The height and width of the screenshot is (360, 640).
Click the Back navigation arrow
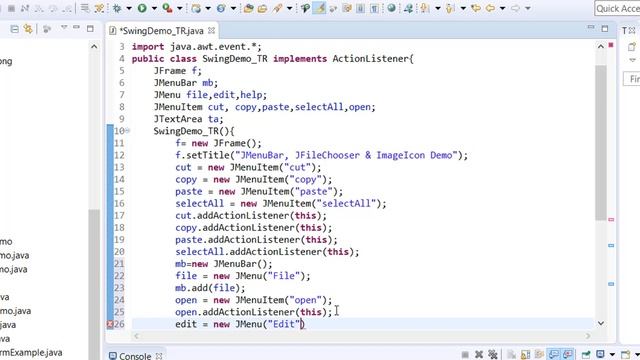coord(490,8)
